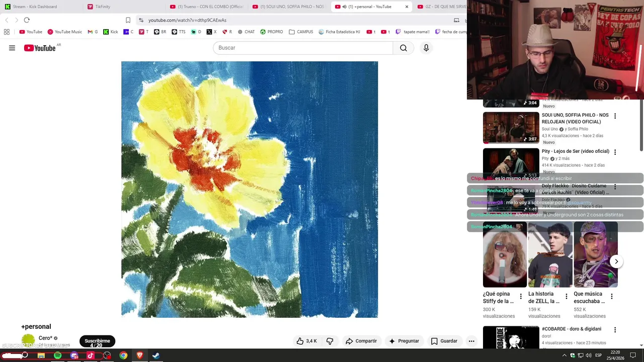
Task: Go back with browser back arrow
Action: click(7, 20)
